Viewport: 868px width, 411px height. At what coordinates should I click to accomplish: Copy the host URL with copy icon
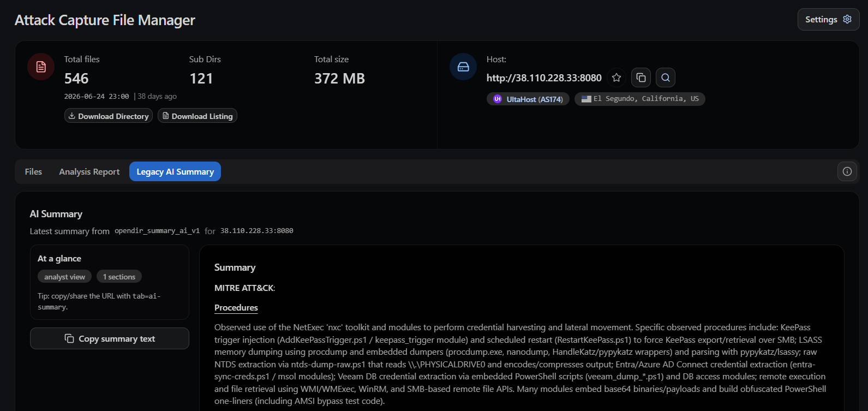pyautogui.click(x=641, y=78)
